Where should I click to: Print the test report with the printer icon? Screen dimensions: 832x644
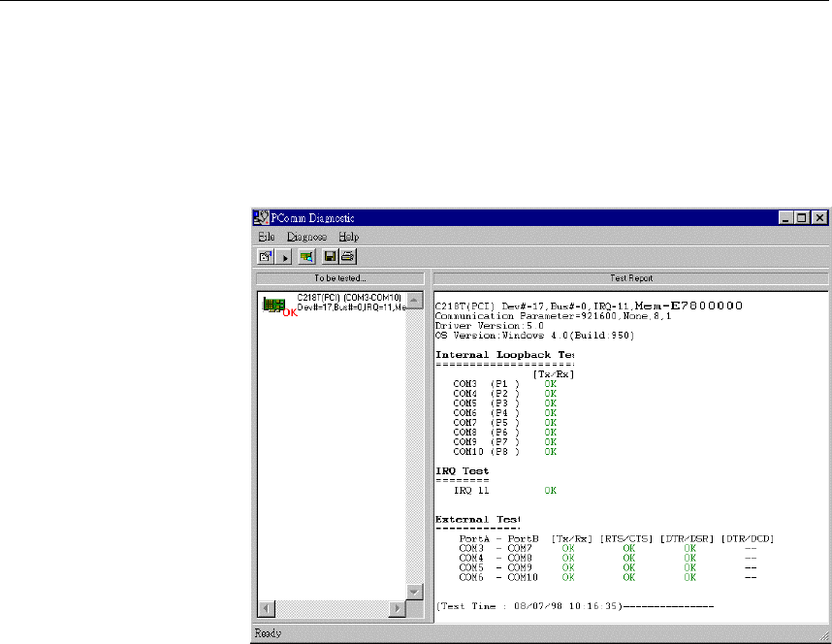pyautogui.click(x=347, y=257)
